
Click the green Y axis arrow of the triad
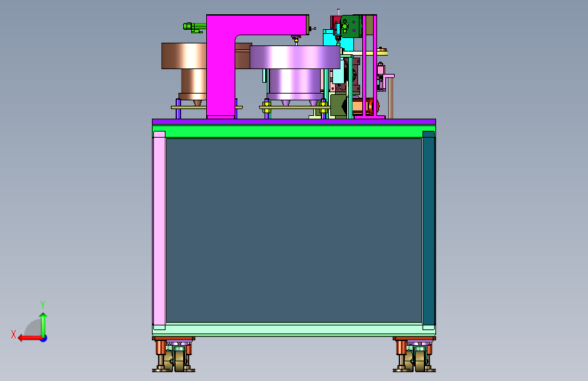pyautogui.click(x=43, y=324)
